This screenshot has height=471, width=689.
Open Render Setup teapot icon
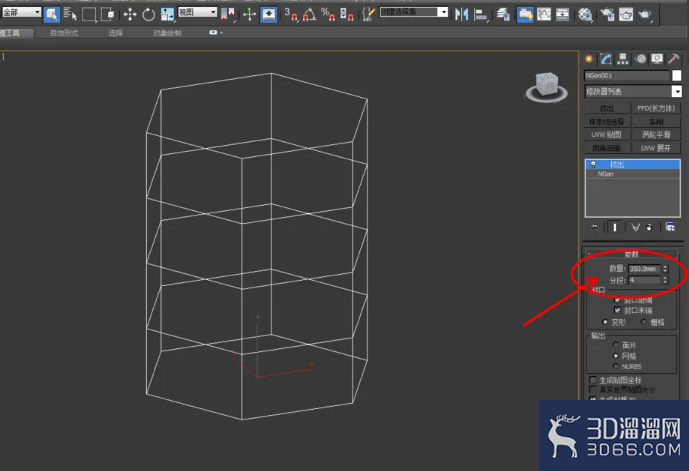pyautogui.click(x=607, y=14)
